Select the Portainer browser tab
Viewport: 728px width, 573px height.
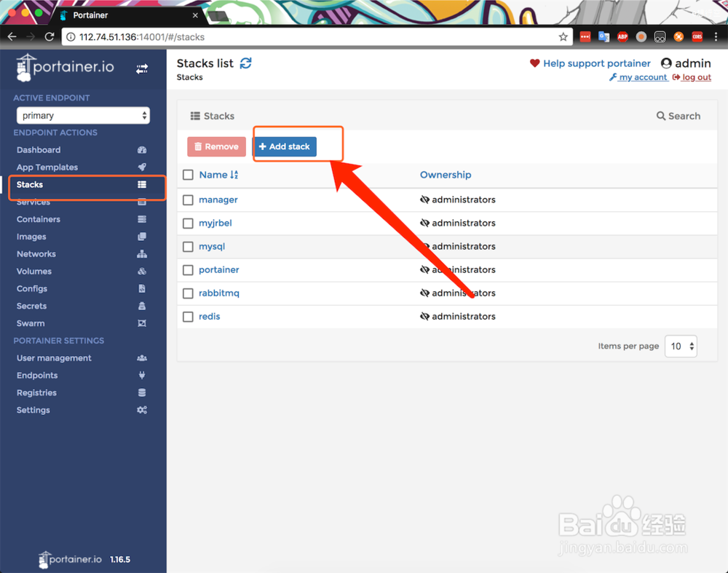[129, 15]
